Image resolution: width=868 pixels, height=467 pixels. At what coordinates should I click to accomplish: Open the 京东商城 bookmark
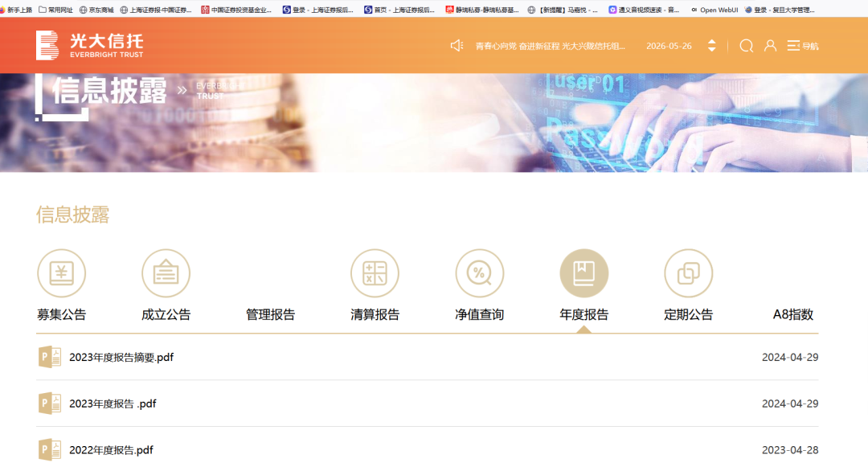click(96, 10)
